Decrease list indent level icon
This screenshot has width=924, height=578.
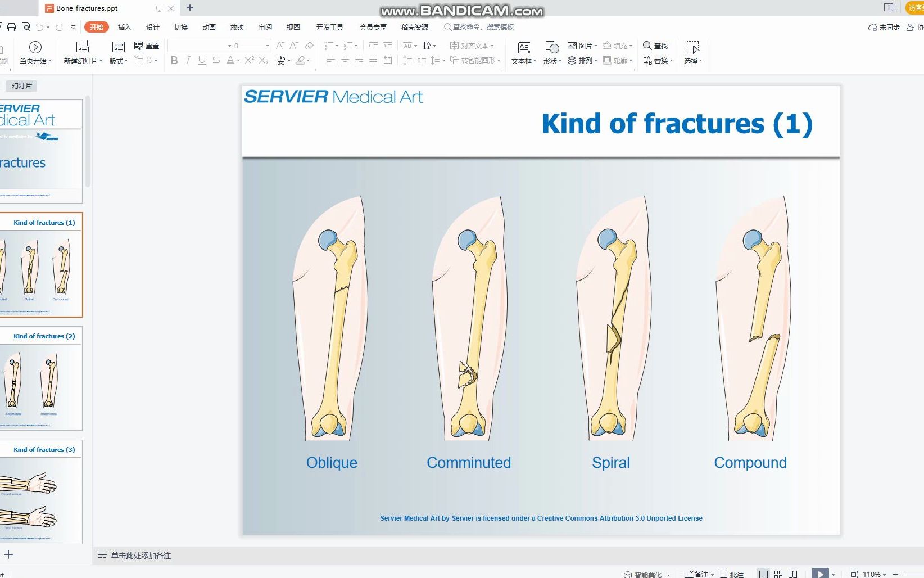pyautogui.click(x=373, y=46)
